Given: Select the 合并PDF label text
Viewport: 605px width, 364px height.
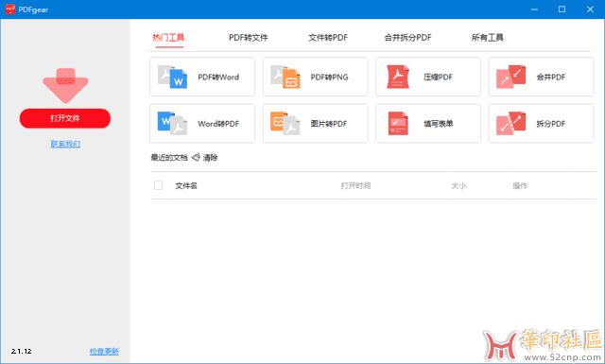Looking at the screenshot, I should tap(551, 78).
